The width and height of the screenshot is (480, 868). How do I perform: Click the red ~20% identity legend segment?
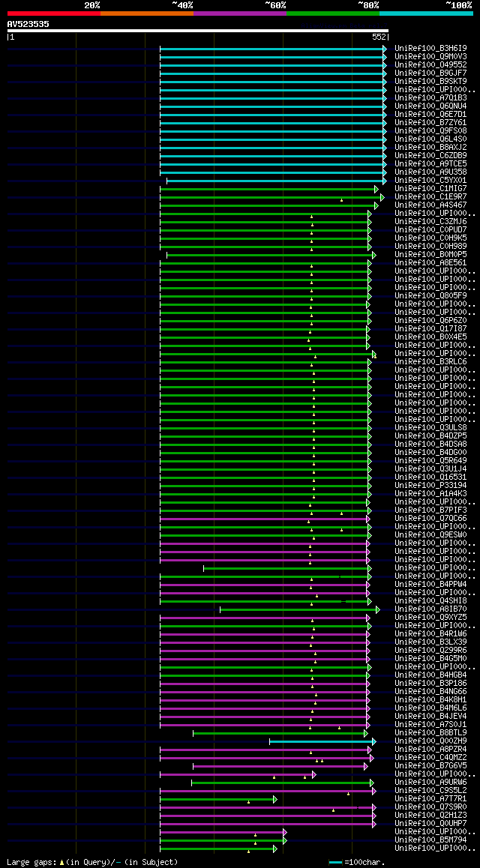tap(54, 13)
